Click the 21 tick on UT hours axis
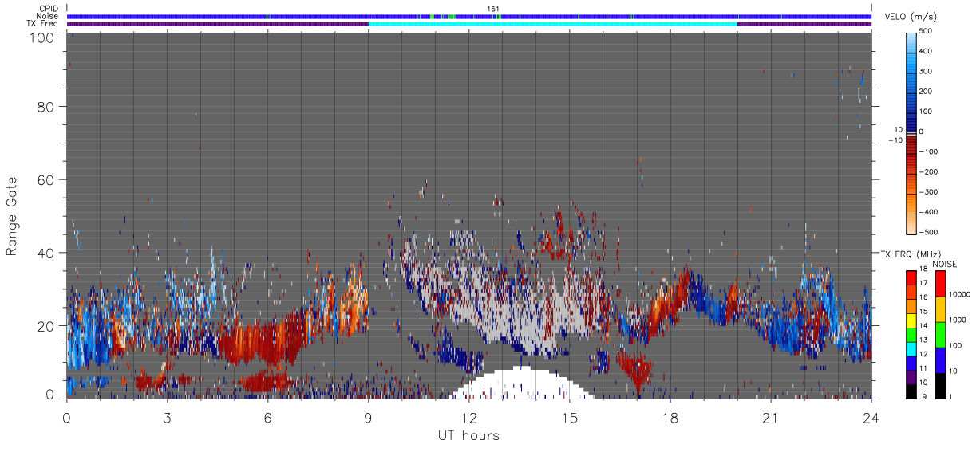980x452 pixels. coord(770,418)
